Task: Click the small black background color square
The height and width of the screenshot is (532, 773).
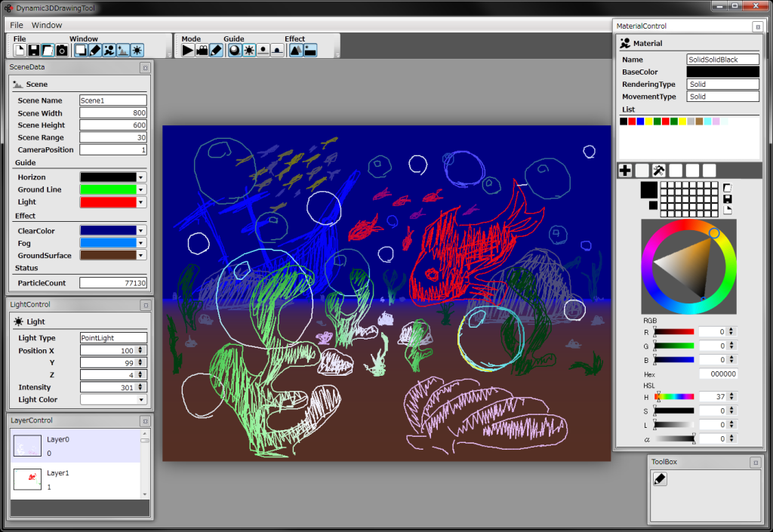Action: coord(653,205)
